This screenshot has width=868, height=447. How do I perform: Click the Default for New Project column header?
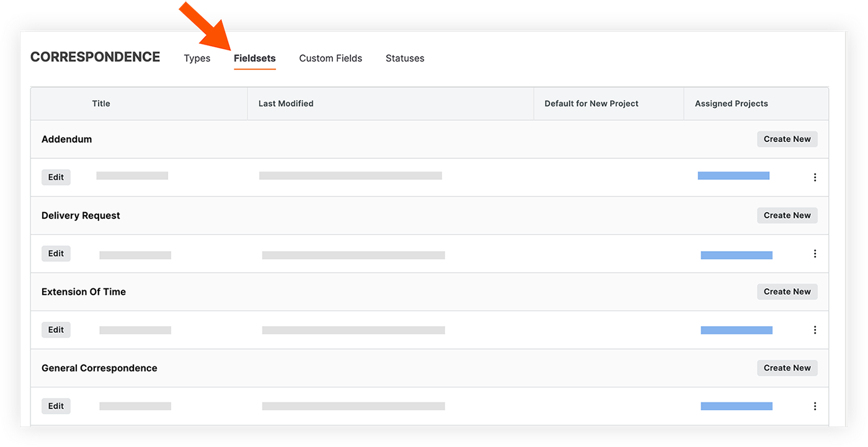591,103
